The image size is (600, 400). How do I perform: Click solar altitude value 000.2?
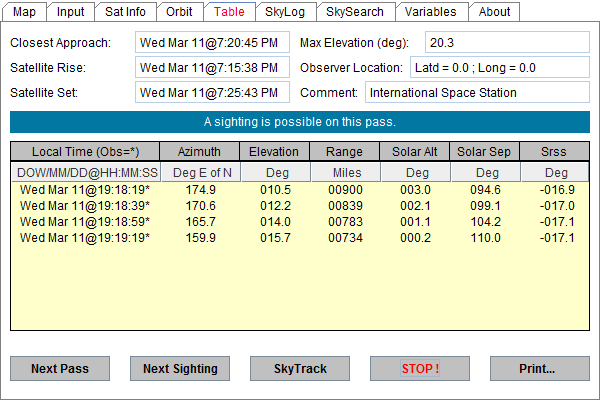[416, 238]
